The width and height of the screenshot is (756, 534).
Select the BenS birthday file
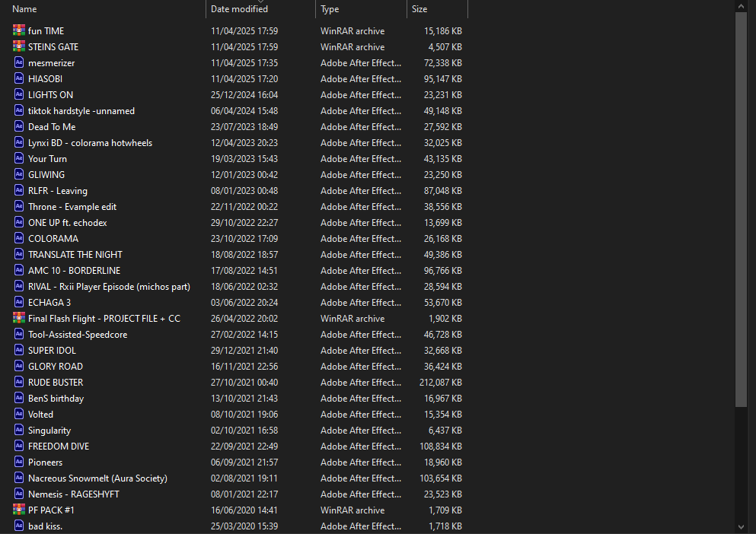(x=56, y=398)
